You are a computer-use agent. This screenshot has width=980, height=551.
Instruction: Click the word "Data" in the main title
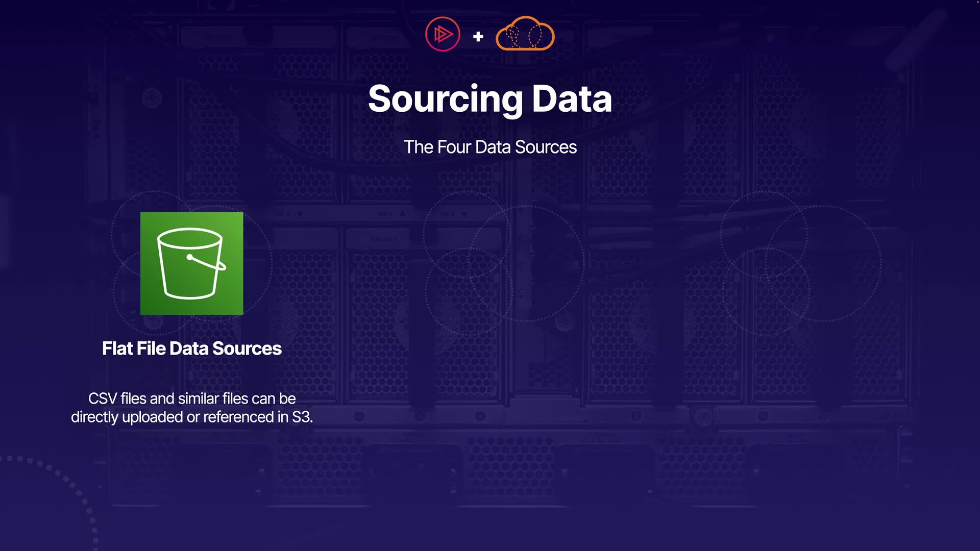point(572,99)
